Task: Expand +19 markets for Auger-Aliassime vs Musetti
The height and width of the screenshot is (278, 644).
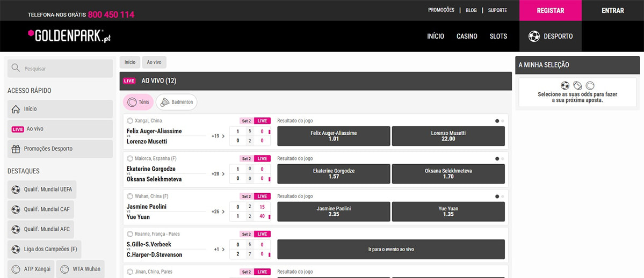Action: [x=218, y=136]
